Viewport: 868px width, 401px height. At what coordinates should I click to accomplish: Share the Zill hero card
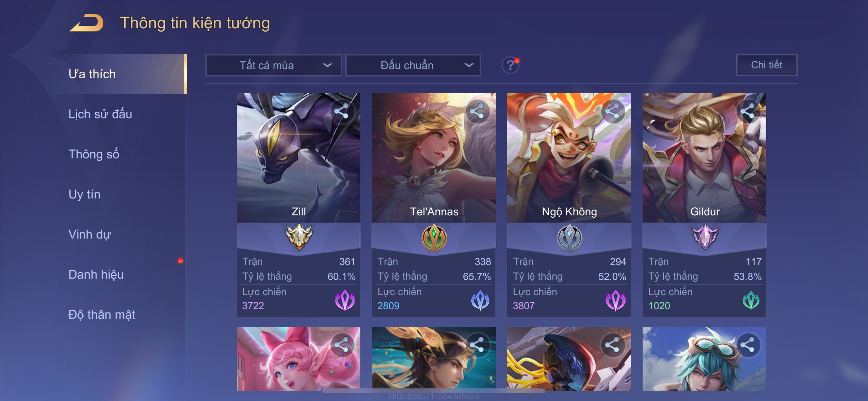pyautogui.click(x=342, y=111)
